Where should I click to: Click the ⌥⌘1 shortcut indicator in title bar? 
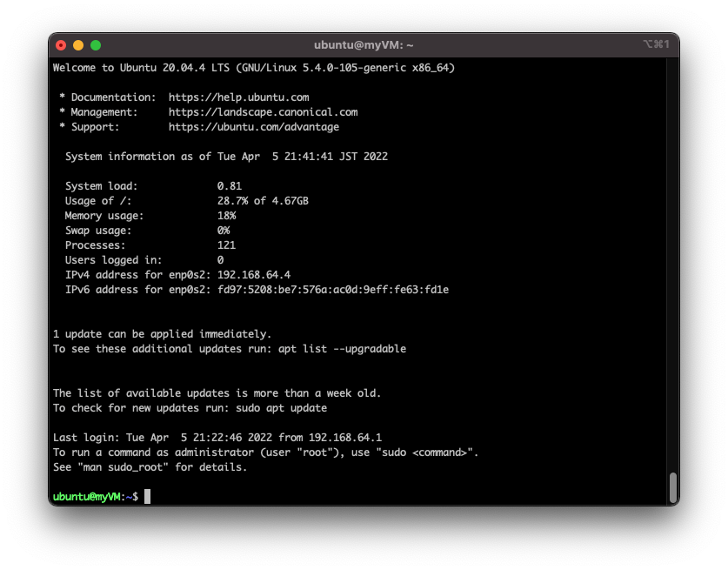tap(656, 44)
